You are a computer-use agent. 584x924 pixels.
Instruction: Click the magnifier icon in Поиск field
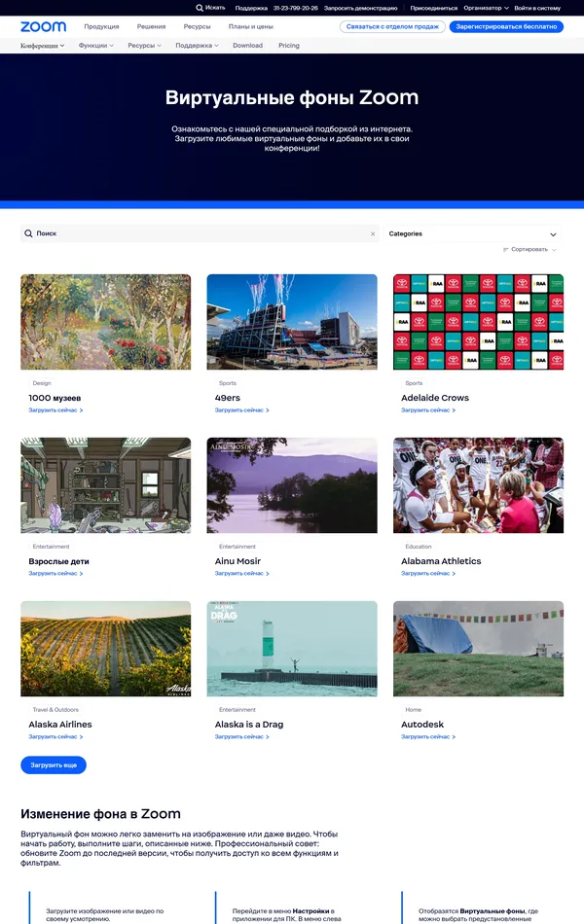(x=28, y=233)
